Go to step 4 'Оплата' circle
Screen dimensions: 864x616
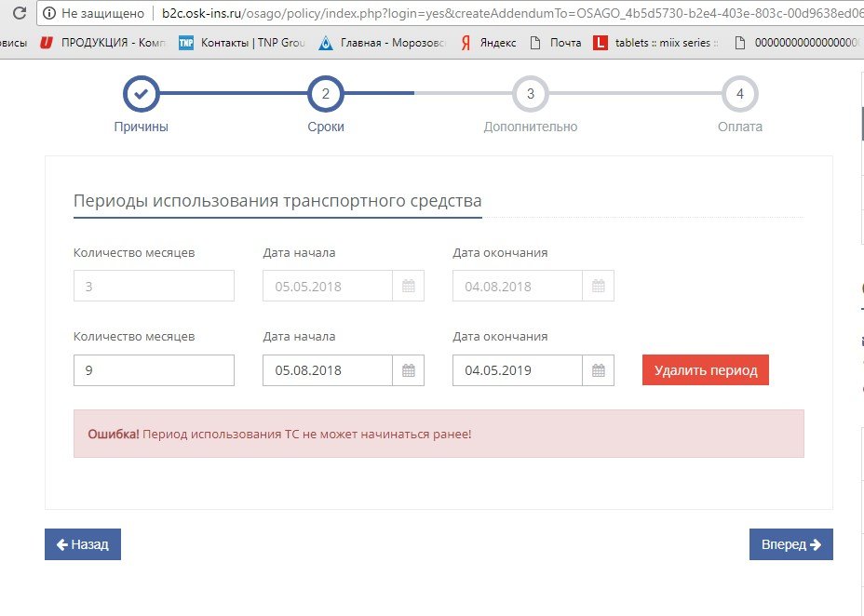739,94
